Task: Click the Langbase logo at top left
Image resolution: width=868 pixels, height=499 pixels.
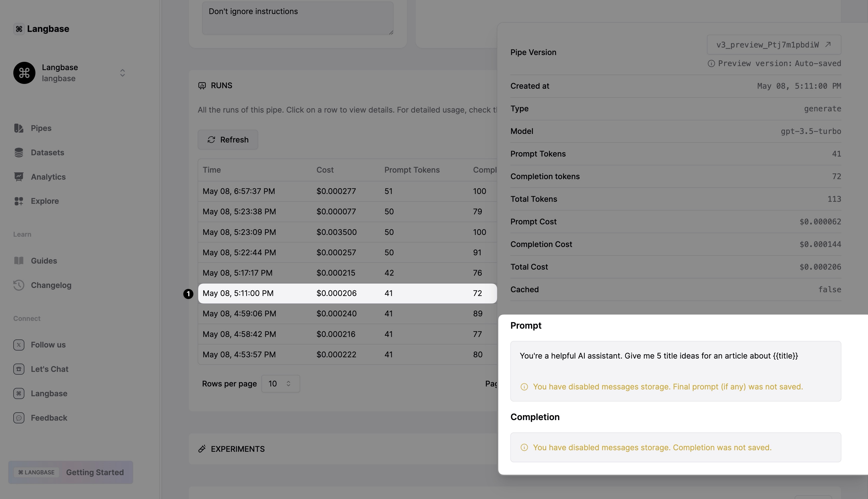Action: [41, 29]
